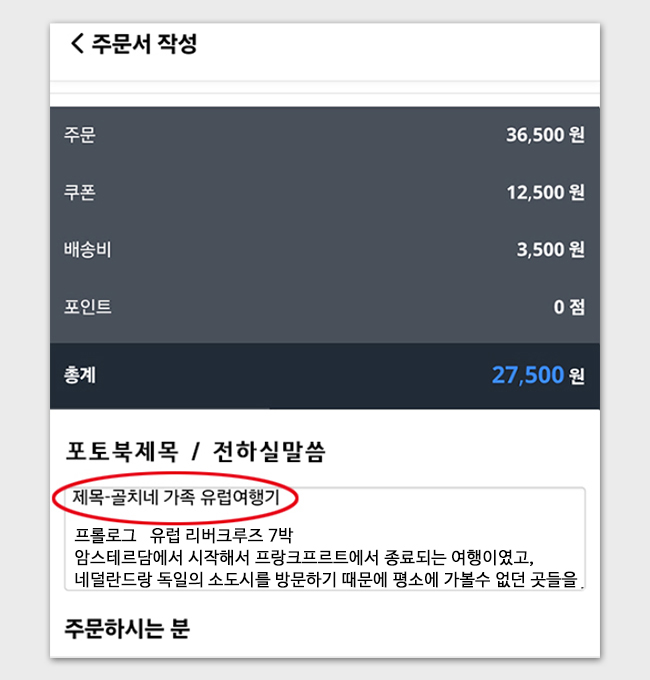Open the 포인트 row label
The height and width of the screenshot is (680, 650).
pos(88,307)
